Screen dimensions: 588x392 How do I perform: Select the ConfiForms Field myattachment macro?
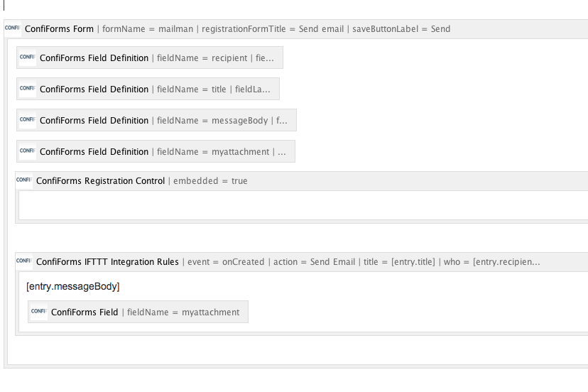click(138, 312)
